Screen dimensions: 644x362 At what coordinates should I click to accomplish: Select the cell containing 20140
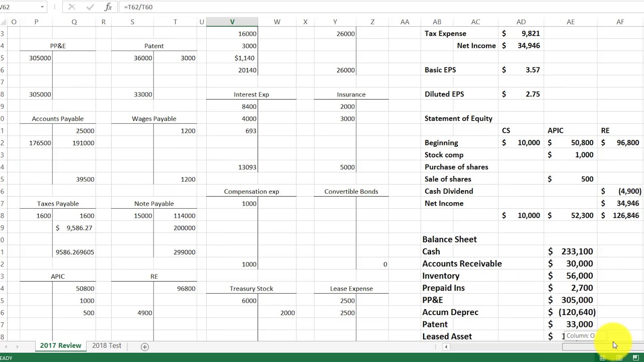[x=232, y=70]
